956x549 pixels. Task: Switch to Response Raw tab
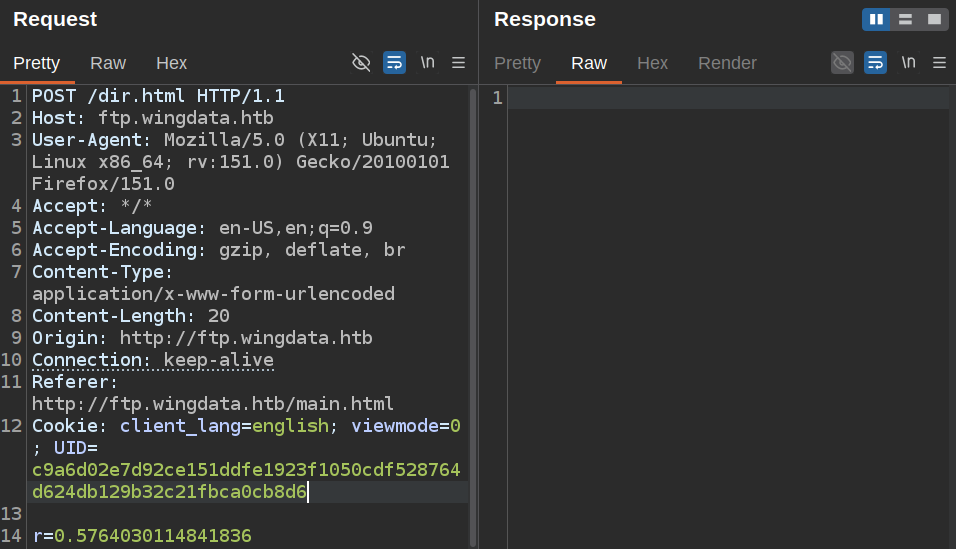(589, 63)
